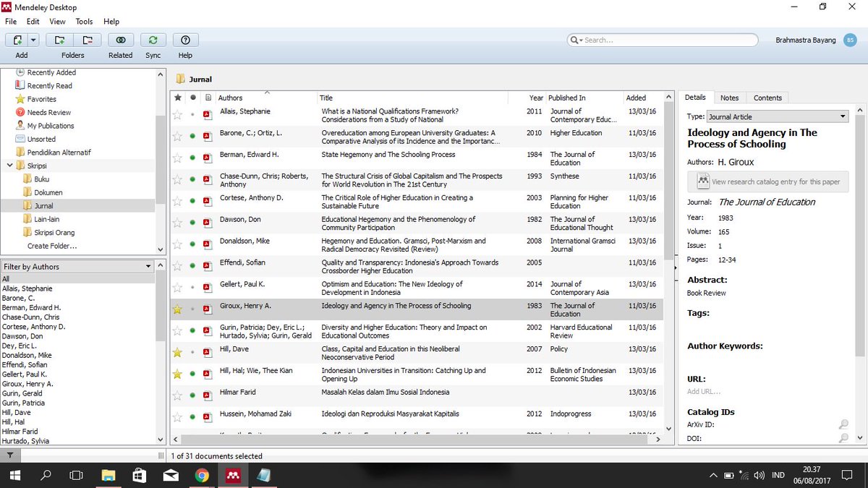This screenshot has width=868, height=488.
Task: Click the Add document toolbar icon
Action: click(17, 40)
